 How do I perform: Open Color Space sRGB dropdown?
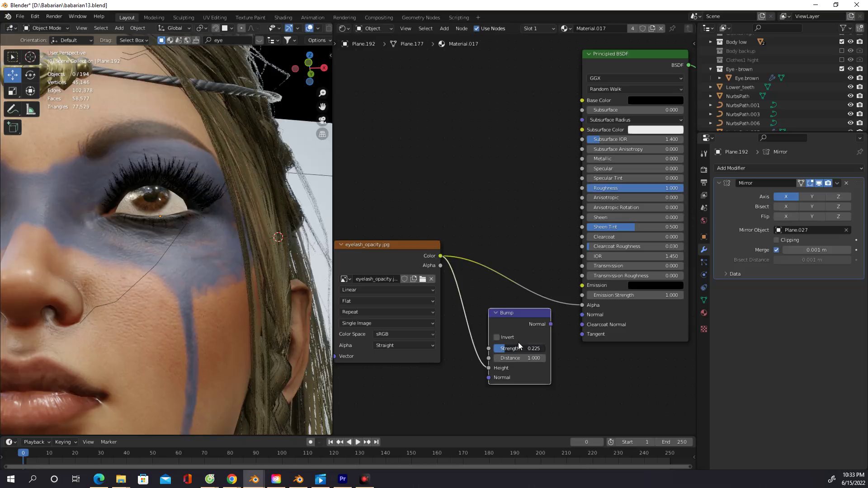(x=405, y=334)
